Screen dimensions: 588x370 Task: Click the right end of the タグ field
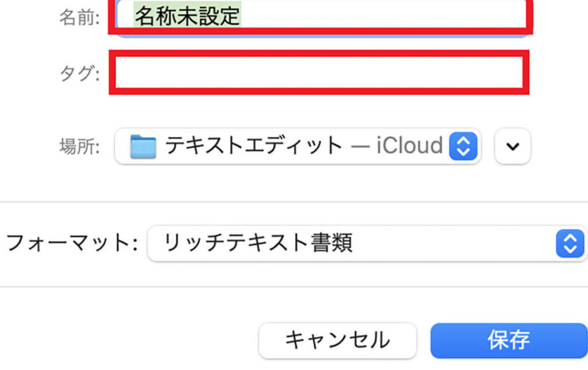505,72
